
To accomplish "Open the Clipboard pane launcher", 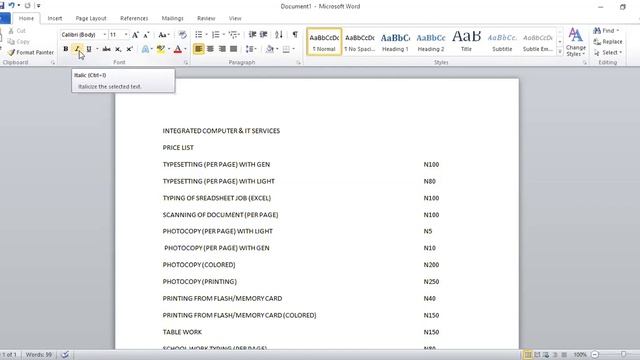I will coord(53,63).
